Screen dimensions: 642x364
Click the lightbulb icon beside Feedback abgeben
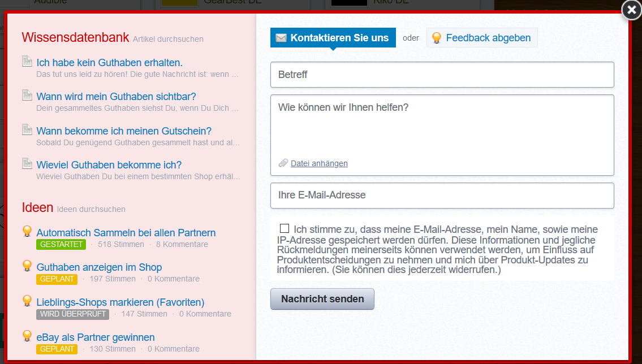[x=437, y=38]
